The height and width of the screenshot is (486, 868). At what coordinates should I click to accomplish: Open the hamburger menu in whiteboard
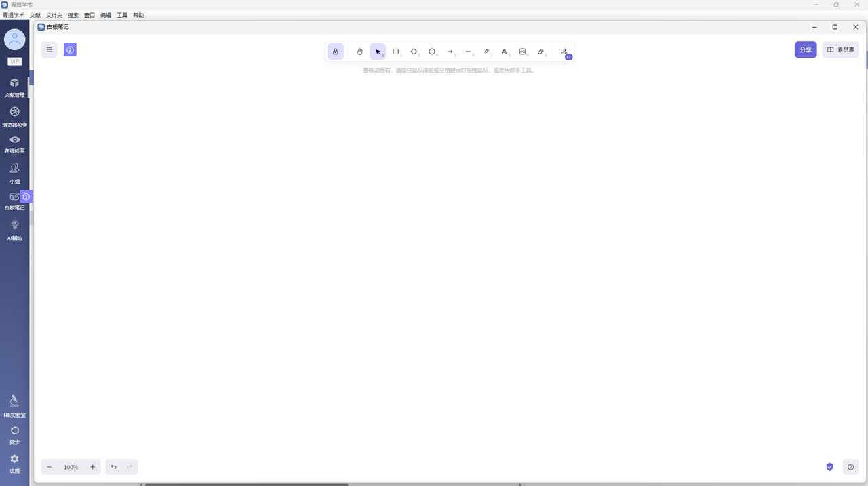49,49
